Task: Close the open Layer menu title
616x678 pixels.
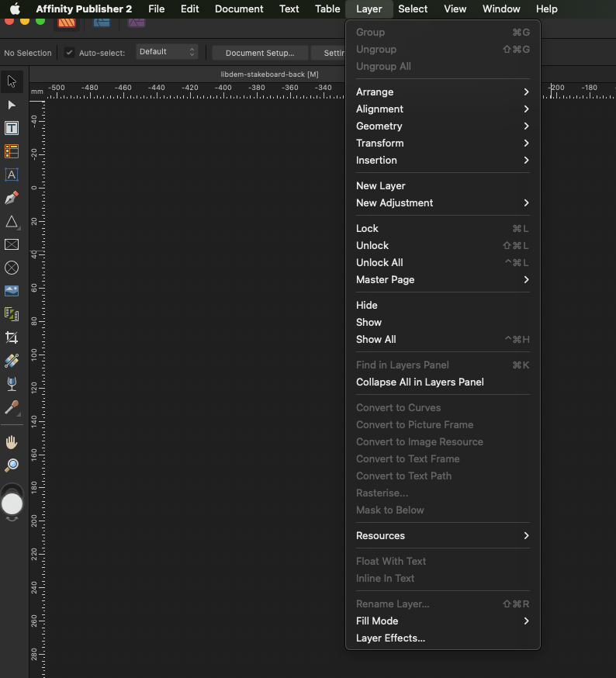Action: [369, 9]
